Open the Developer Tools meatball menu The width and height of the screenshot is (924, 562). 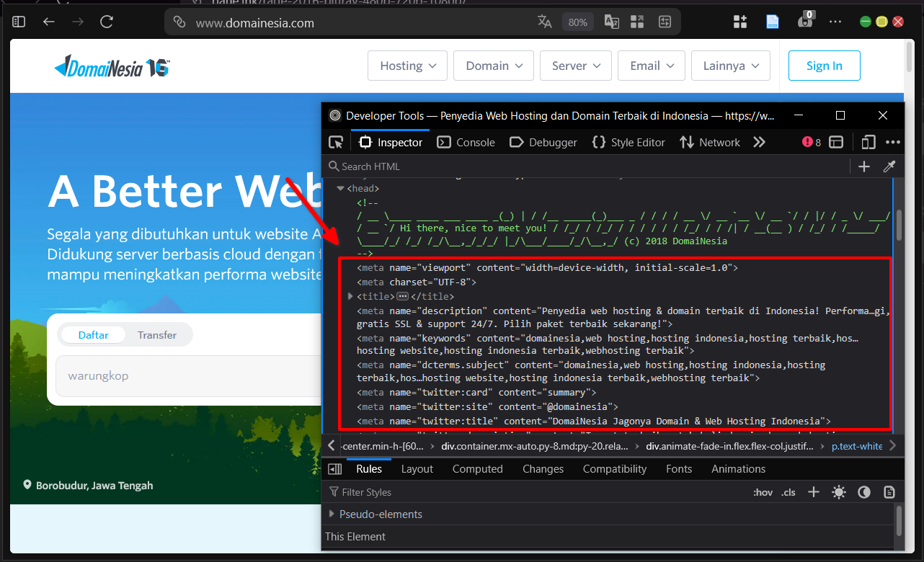tap(892, 142)
